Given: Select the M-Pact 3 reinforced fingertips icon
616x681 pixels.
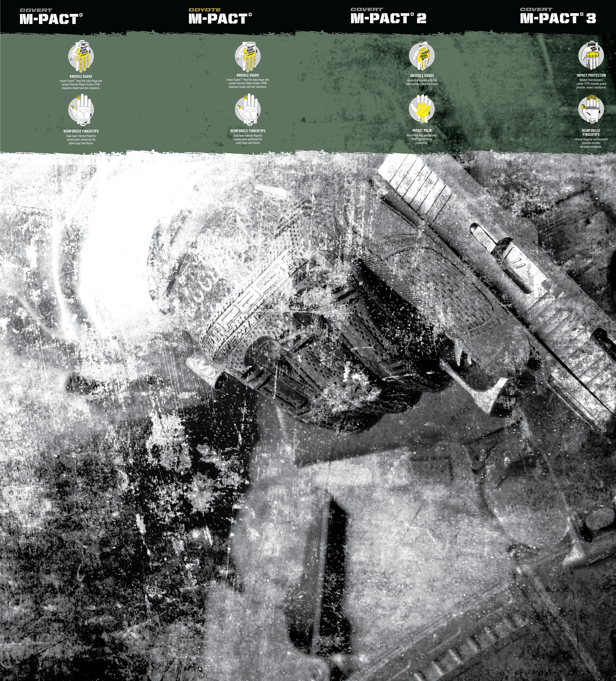Looking at the screenshot, I should pyautogui.click(x=591, y=110).
